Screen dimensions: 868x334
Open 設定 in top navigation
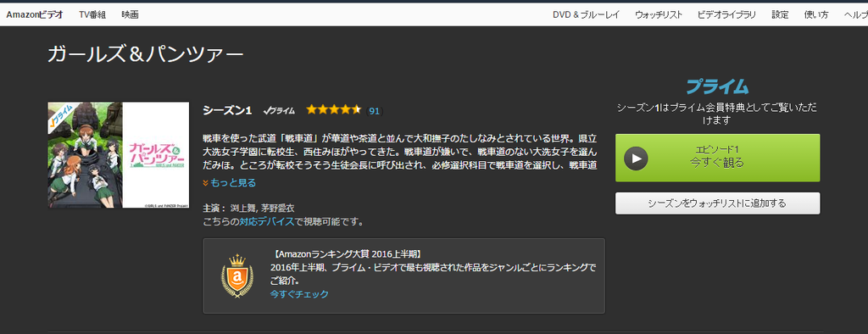[x=781, y=15]
